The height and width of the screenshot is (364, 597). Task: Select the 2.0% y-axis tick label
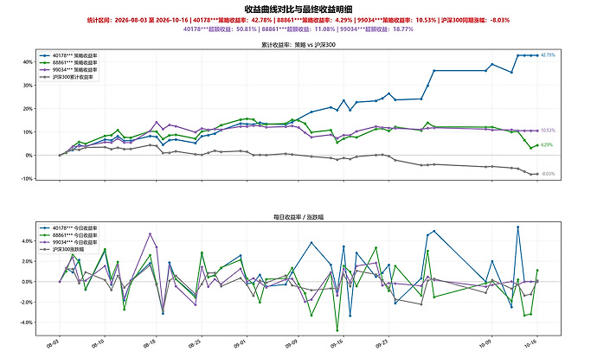(x=27, y=262)
